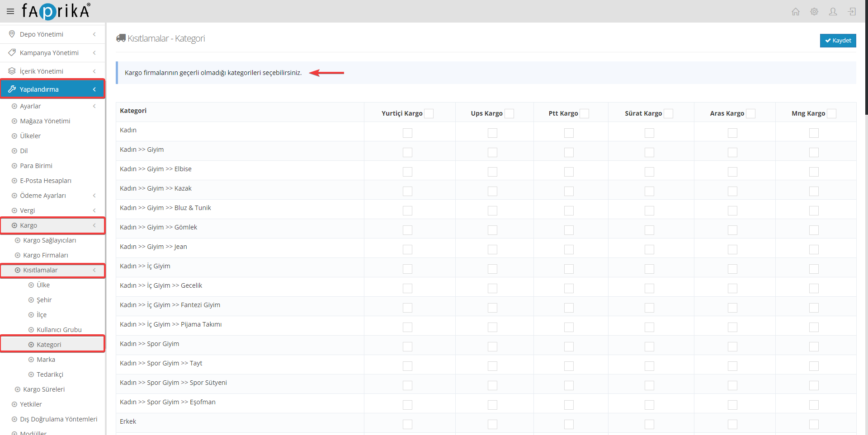This screenshot has width=868, height=435.
Task: Tick Ups Kargo for the Kadın row
Action: [x=492, y=133]
